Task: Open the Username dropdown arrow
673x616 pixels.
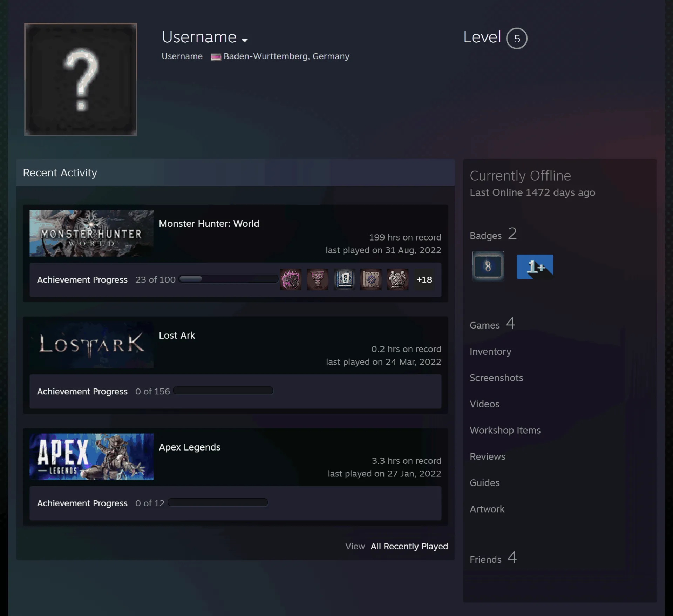Action: tap(245, 40)
